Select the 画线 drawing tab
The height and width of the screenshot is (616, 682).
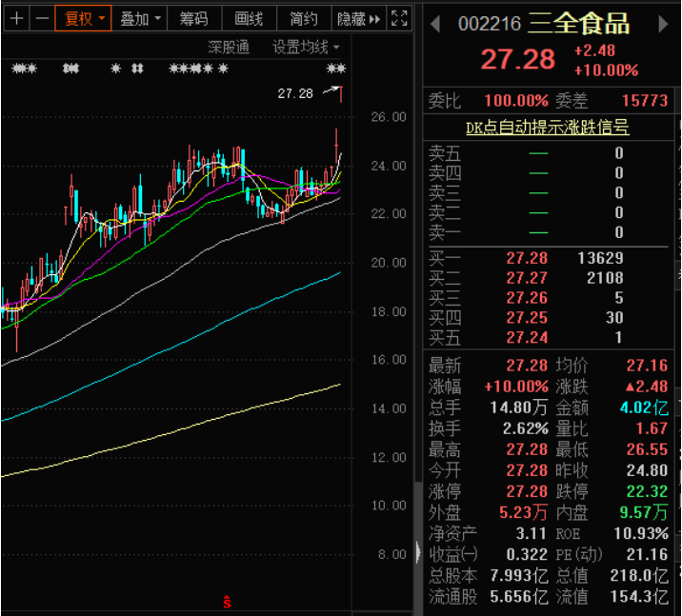coord(249,18)
